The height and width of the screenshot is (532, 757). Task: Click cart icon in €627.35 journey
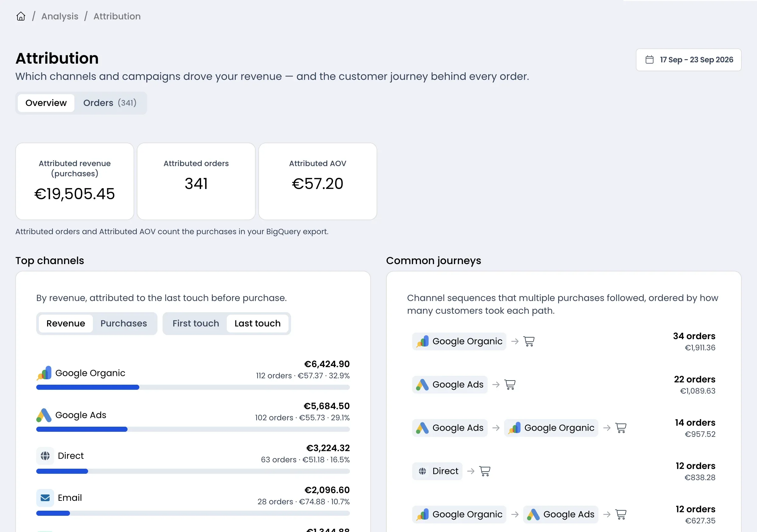click(621, 514)
